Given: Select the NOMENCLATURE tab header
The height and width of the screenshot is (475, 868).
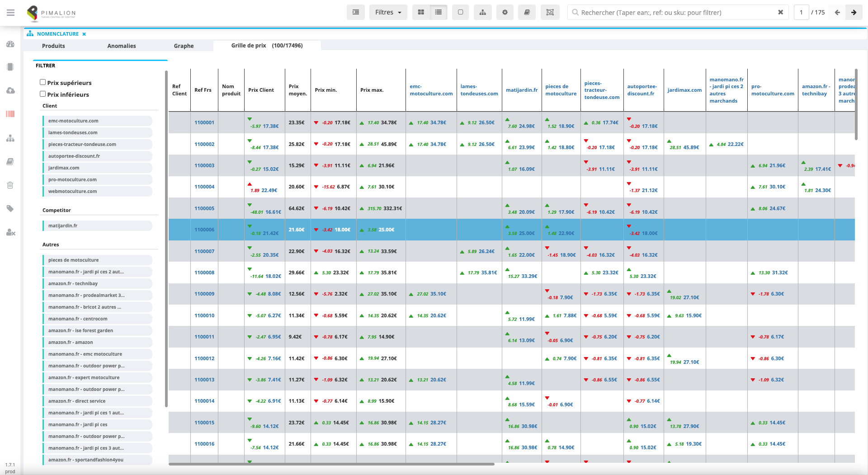Looking at the screenshot, I should [x=57, y=34].
